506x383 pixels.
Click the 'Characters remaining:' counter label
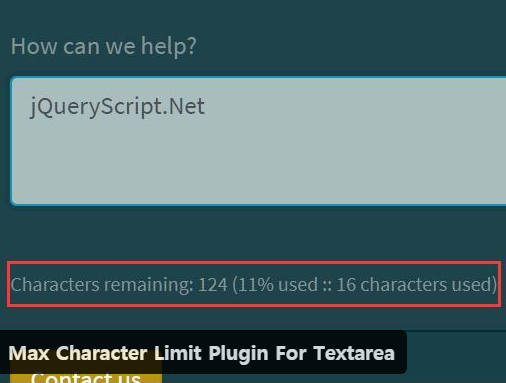coord(102,285)
